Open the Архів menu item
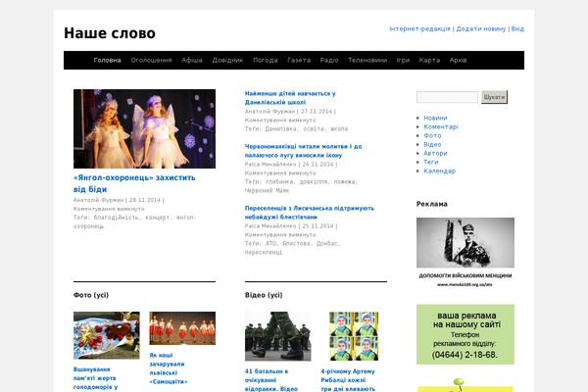588x392 pixels. point(458,60)
